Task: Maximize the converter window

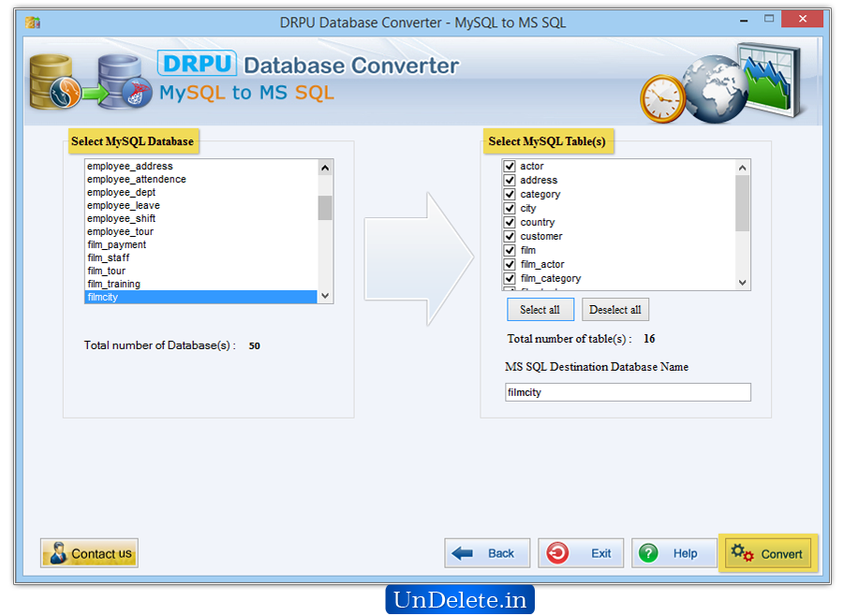Action: (x=769, y=19)
